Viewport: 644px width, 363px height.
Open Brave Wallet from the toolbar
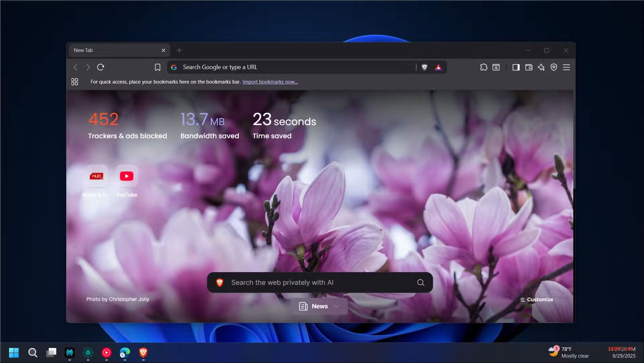pyautogui.click(x=529, y=67)
